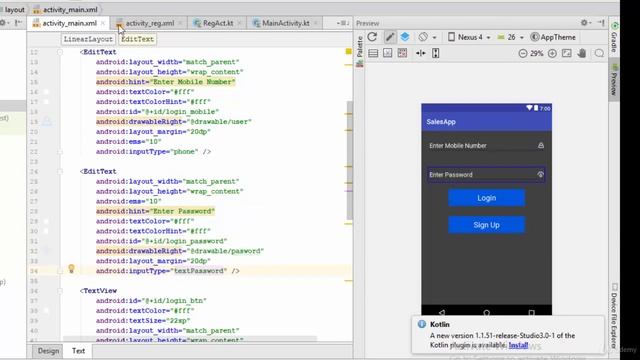The width and height of the screenshot is (640, 360).
Task: Click the Sign Up button in phone preview
Action: [487, 225]
